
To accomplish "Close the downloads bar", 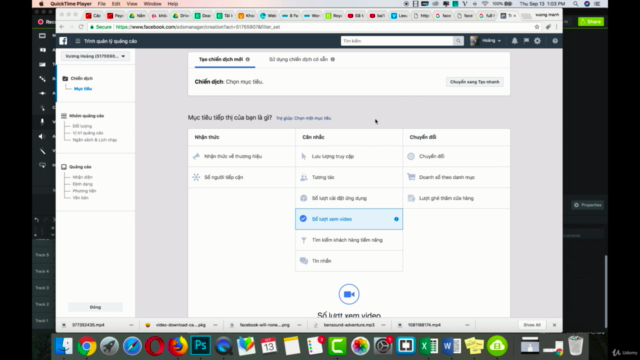I will click(x=554, y=325).
